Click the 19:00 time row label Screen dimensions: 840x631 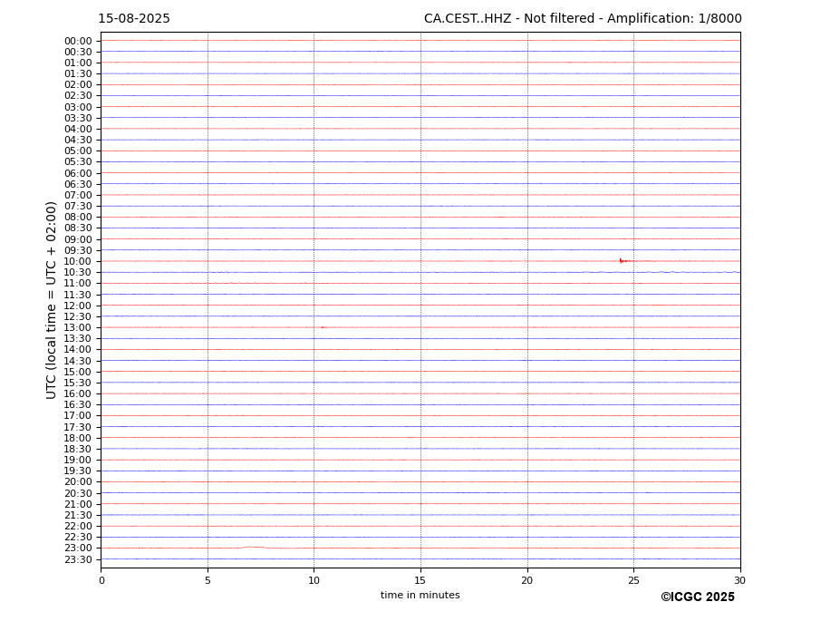[78, 460]
